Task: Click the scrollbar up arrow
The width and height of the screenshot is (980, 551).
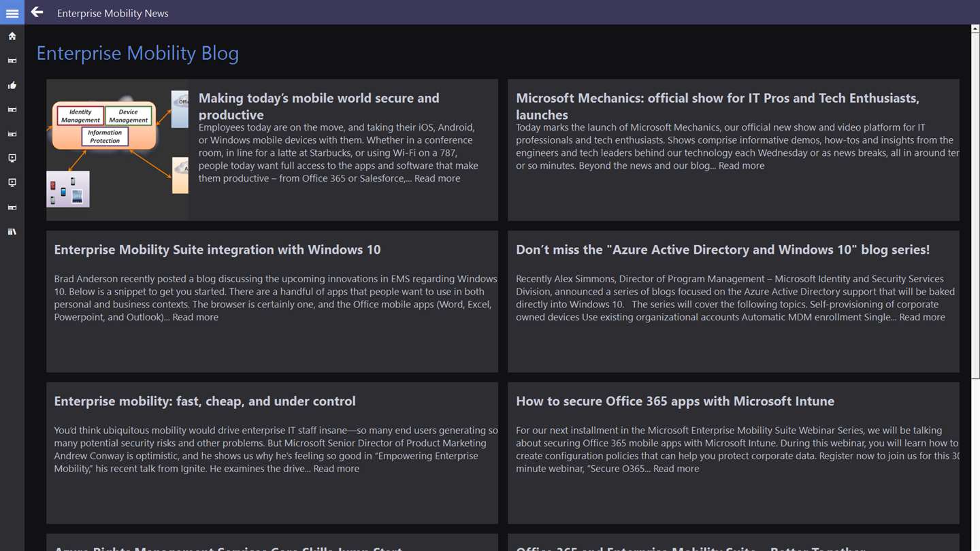Action: click(975, 29)
